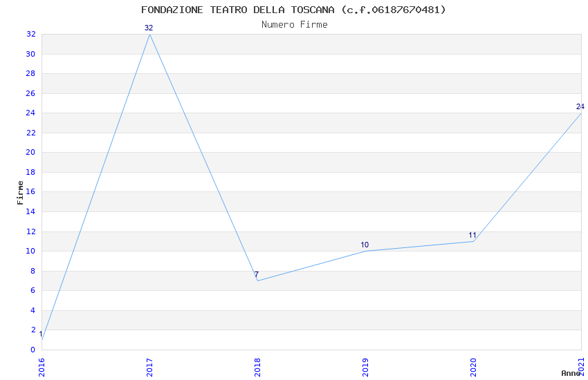588x380 pixels.
Task: Click the Firme y-axis title
Action: point(20,193)
